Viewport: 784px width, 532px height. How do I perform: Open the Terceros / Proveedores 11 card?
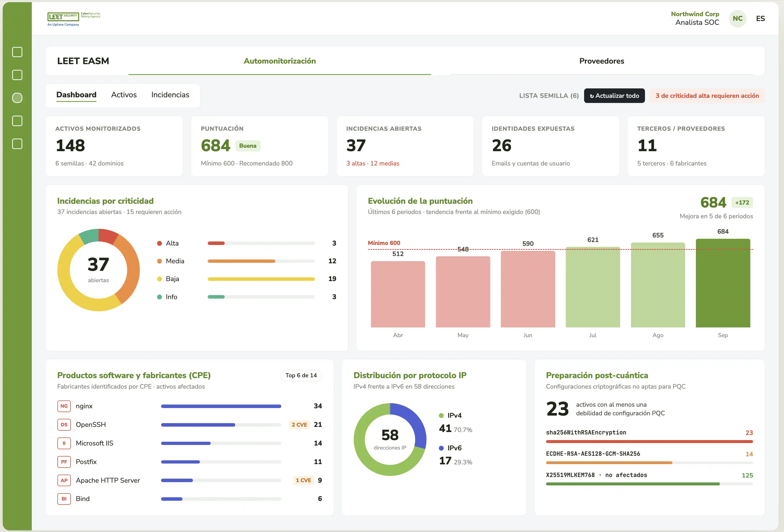[x=696, y=146]
